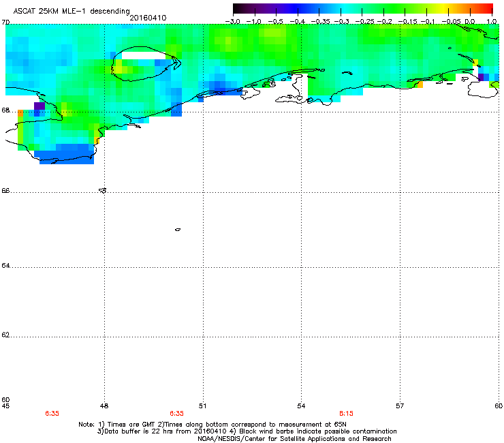Click the 1.0 colorbar label
The height and width of the screenshot is (443, 504).
(492, 22)
